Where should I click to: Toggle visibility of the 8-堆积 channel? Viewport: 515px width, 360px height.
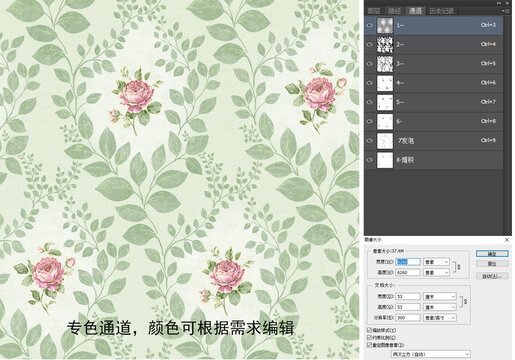click(x=369, y=160)
